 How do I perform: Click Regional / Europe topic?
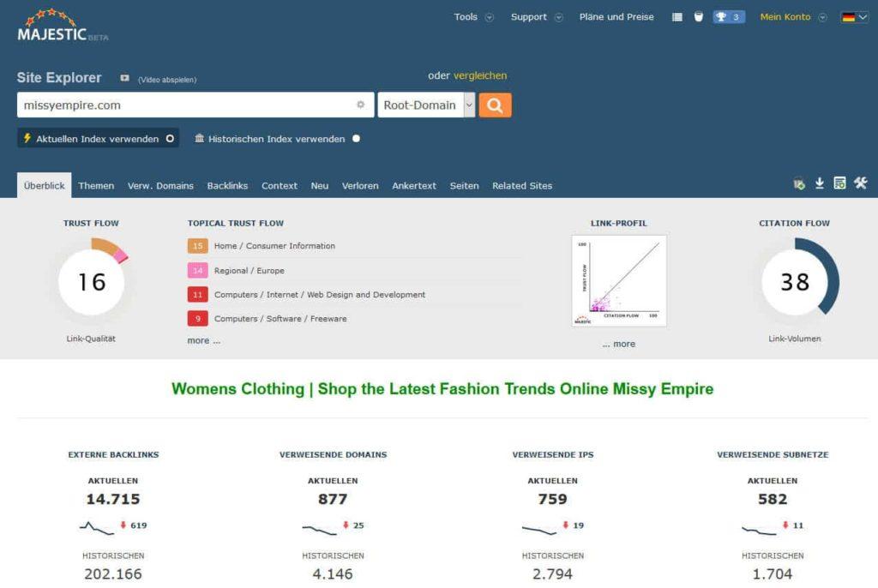pos(250,271)
